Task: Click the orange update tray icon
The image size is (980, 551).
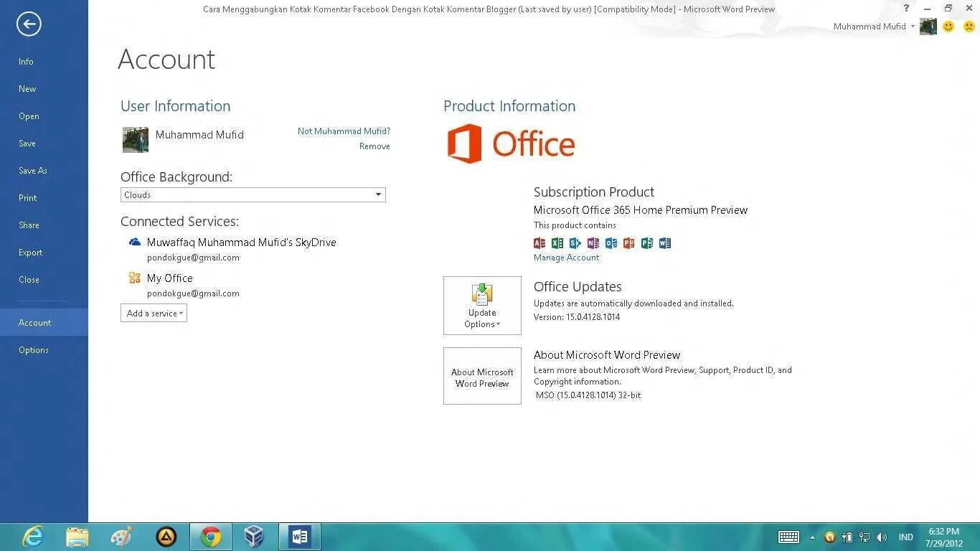Action: click(830, 537)
